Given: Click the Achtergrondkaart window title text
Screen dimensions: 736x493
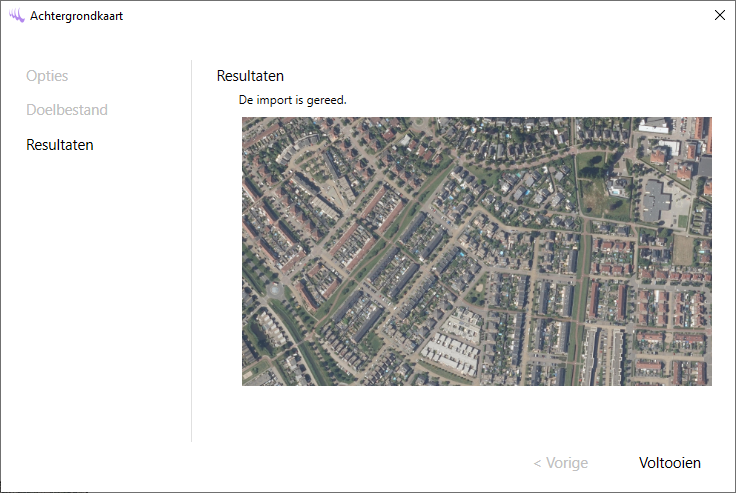Looking at the screenshot, I should point(77,16).
